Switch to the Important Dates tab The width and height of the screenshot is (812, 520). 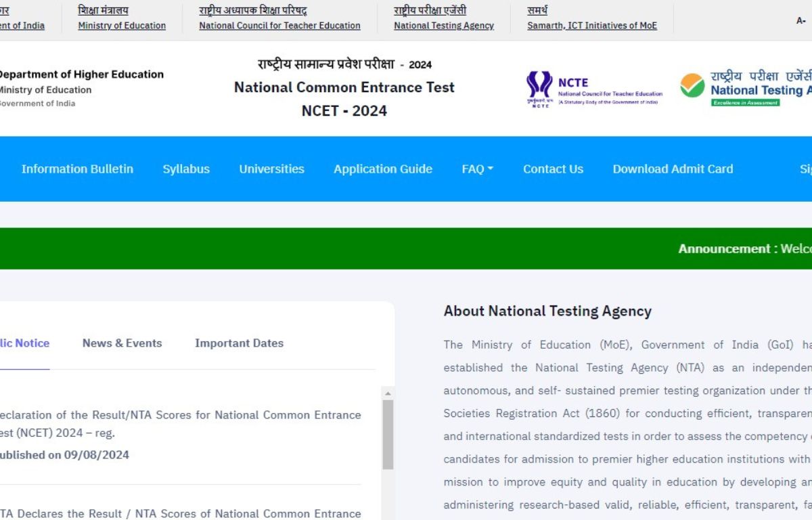click(x=239, y=343)
